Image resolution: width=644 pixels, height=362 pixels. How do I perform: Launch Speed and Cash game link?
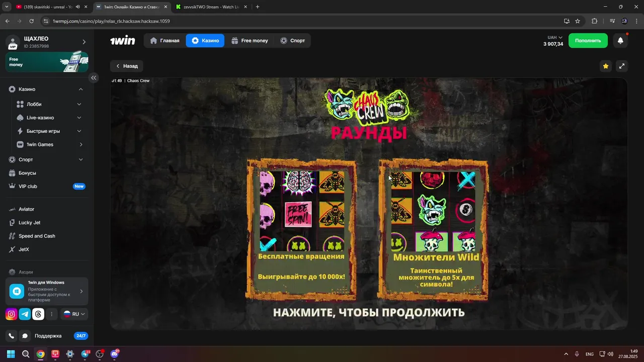click(37, 236)
